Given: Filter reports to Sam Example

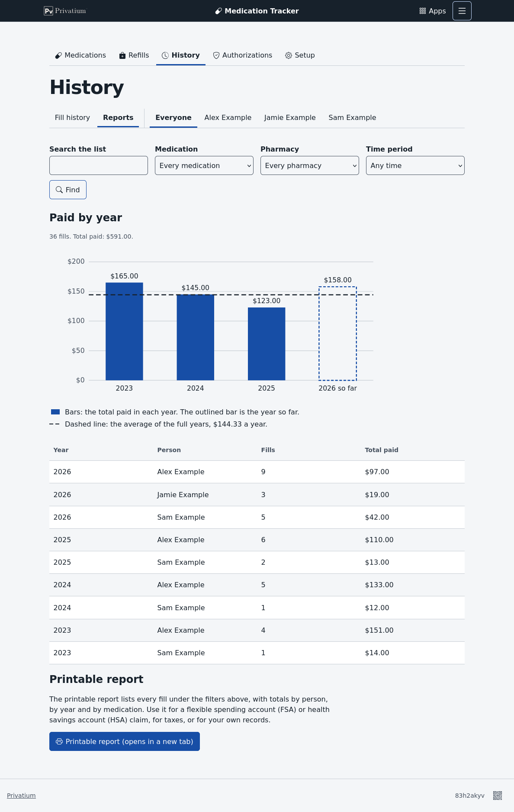Looking at the screenshot, I should 352,118.
